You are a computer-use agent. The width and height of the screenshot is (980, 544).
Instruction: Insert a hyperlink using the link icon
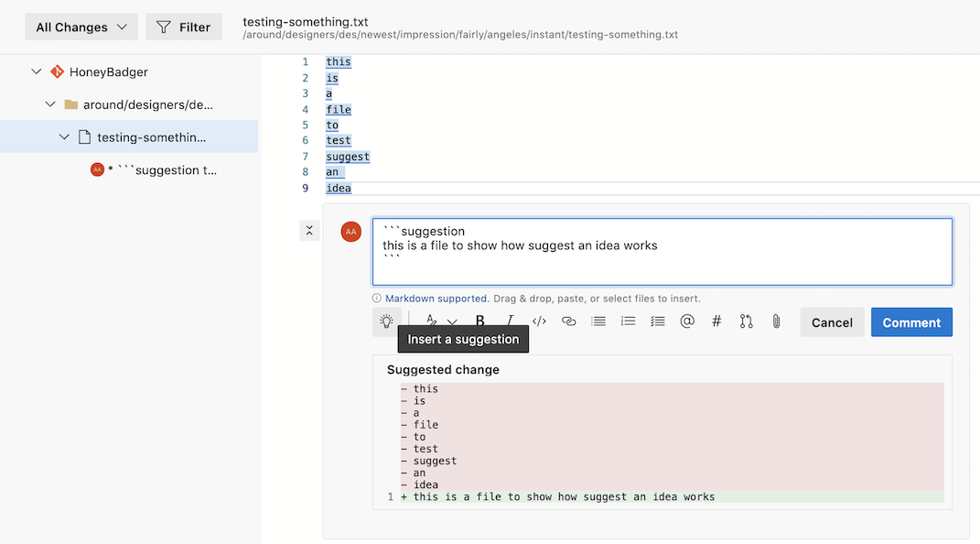click(x=568, y=321)
